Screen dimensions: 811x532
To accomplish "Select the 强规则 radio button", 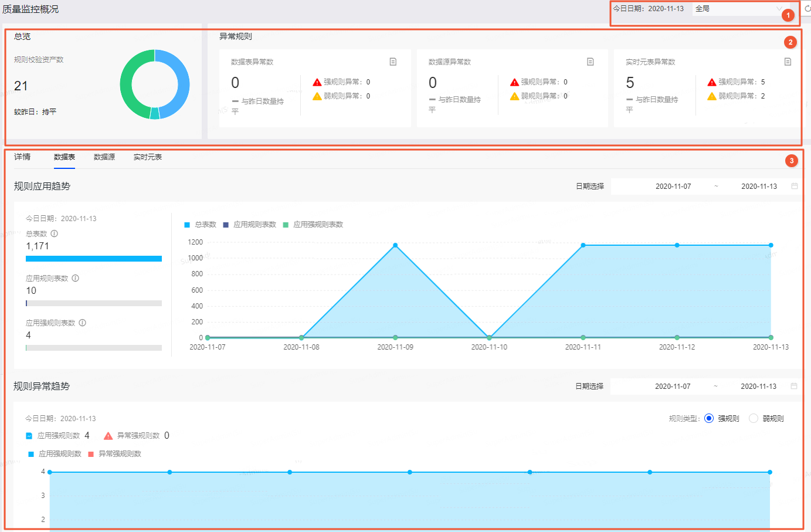I will point(709,418).
